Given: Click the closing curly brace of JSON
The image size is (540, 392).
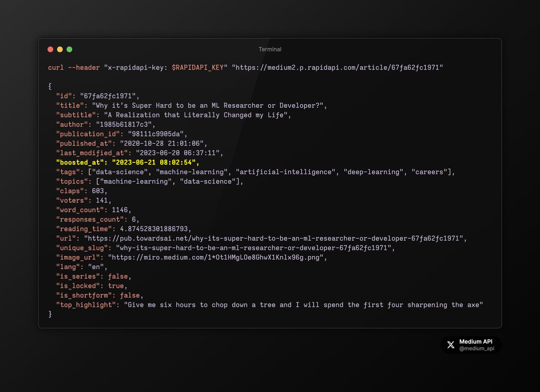Looking at the screenshot, I should pyautogui.click(x=50, y=314).
